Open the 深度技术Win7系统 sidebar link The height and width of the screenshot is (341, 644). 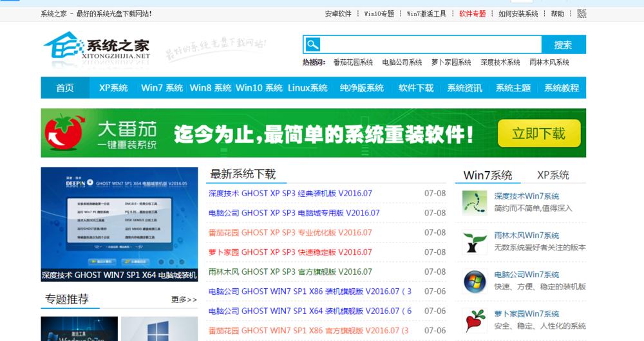(x=527, y=196)
